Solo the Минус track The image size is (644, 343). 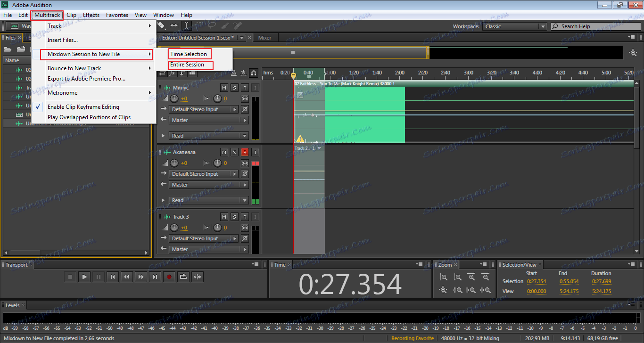coord(235,88)
